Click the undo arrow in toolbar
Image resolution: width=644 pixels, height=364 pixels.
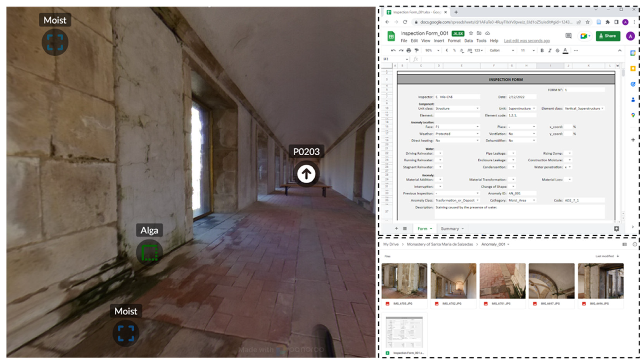click(393, 50)
